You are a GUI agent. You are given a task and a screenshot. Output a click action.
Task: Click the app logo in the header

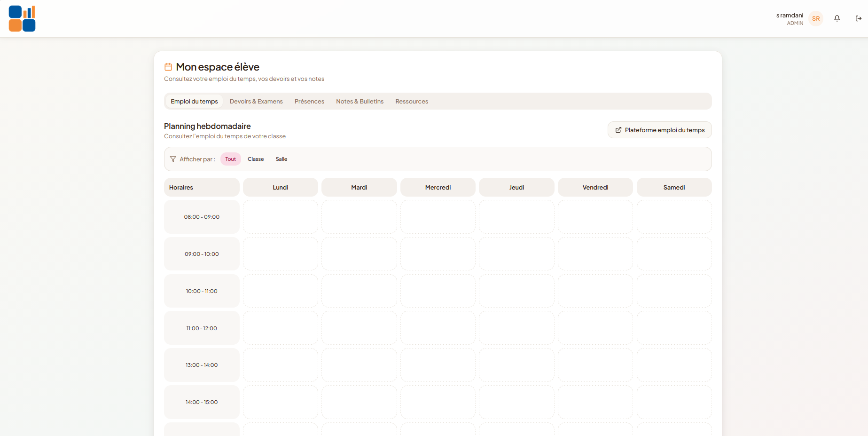click(22, 18)
